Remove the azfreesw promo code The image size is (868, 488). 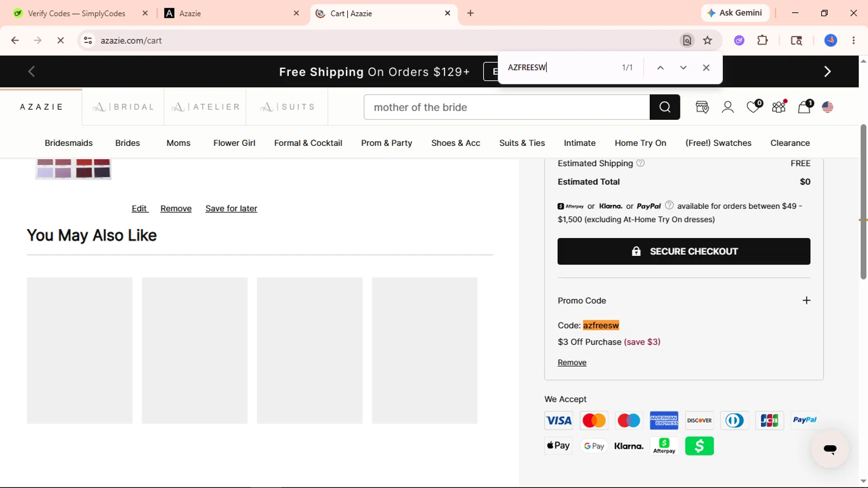pos(572,362)
